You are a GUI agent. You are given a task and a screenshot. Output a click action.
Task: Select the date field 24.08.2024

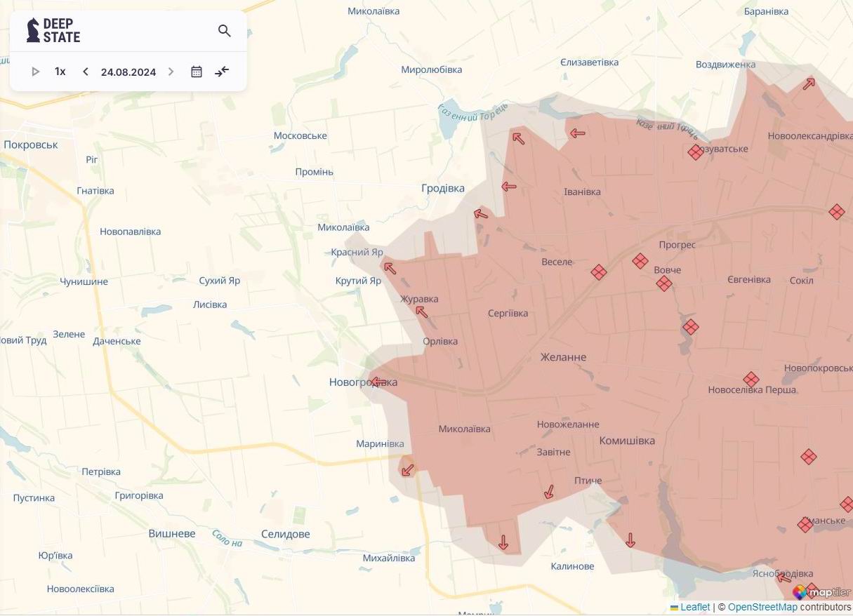coord(128,72)
